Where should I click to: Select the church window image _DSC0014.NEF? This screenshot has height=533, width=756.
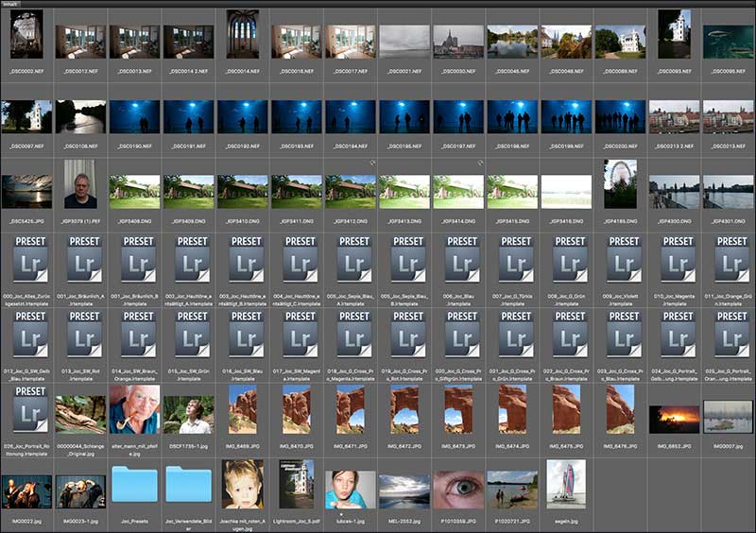point(243,35)
